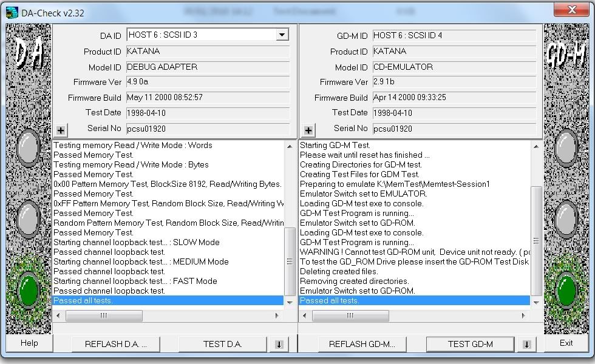
Task: Click the D.A. log horizontal scrollbar thumb
Action: [x=103, y=315]
